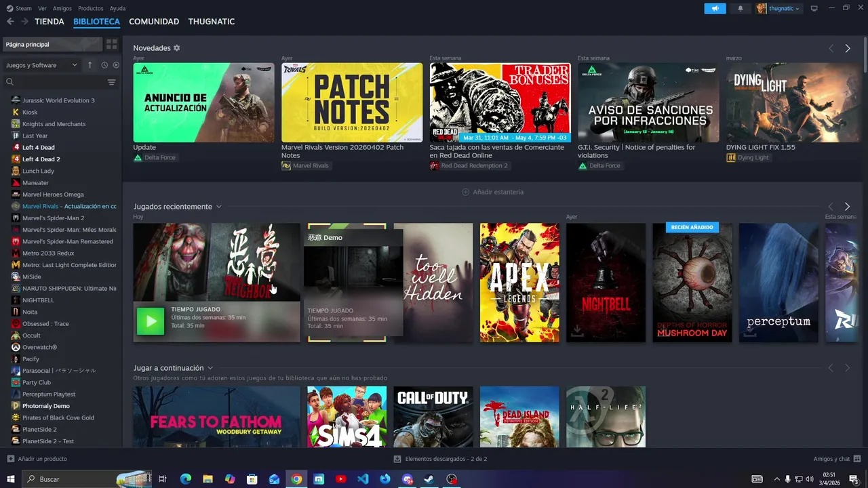The height and width of the screenshot is (488, 868).
Task: Expand Jugar a continuación shelf dropdown
Action: [210, 368]
